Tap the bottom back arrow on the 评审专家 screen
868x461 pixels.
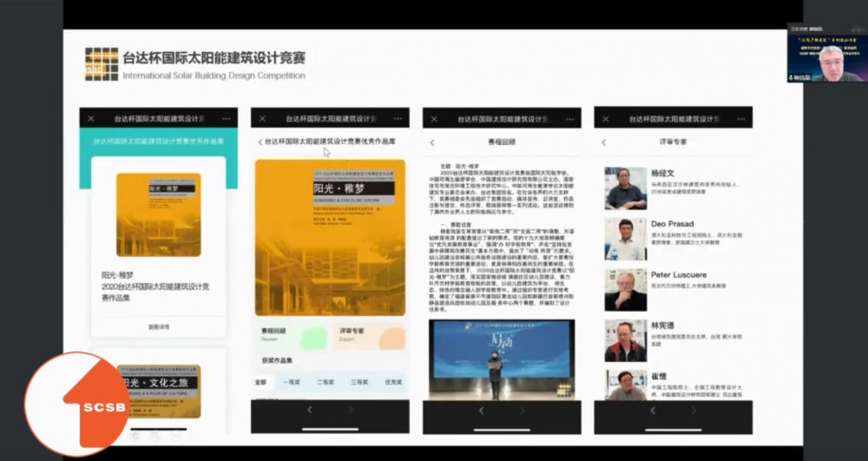coord(653,410)
